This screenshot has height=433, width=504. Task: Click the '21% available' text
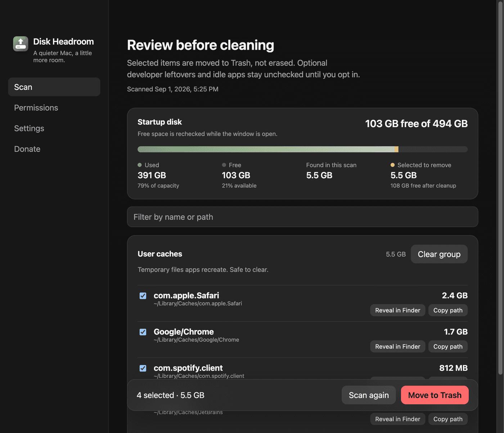(x=239, y=186)
